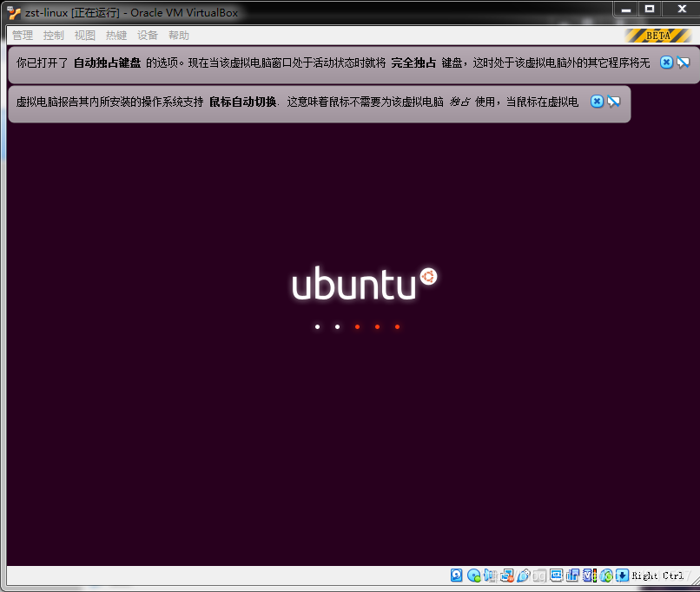
Task: Close the zst-linux VirtualBox window
Action: coord(682,9)
